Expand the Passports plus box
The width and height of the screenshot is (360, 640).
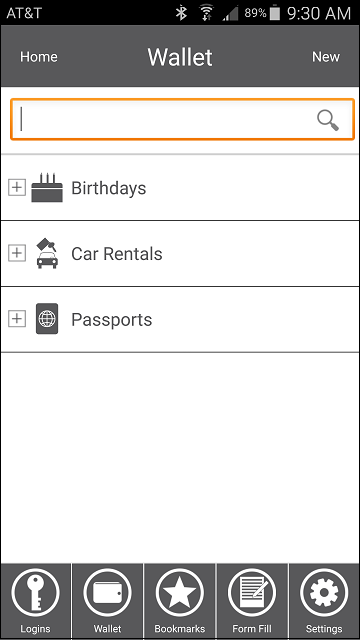tap(17, 319)
